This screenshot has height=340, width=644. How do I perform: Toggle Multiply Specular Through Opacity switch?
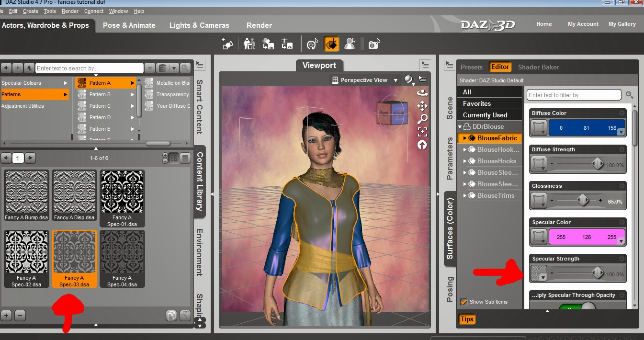578,306
